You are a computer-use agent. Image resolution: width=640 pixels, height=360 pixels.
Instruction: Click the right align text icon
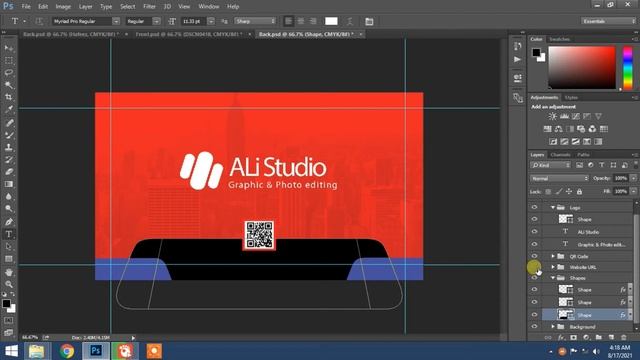[313, 21]
